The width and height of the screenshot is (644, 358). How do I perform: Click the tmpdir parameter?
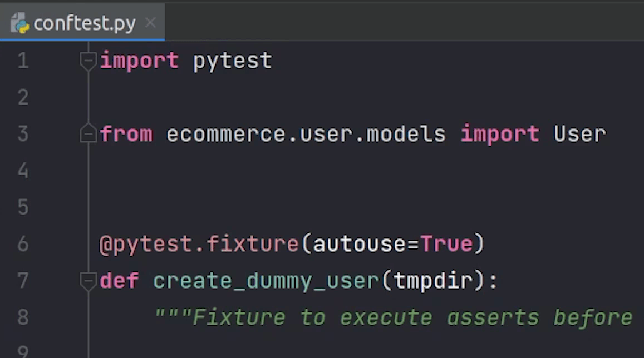pyautogui.click(x=433, y=281)
